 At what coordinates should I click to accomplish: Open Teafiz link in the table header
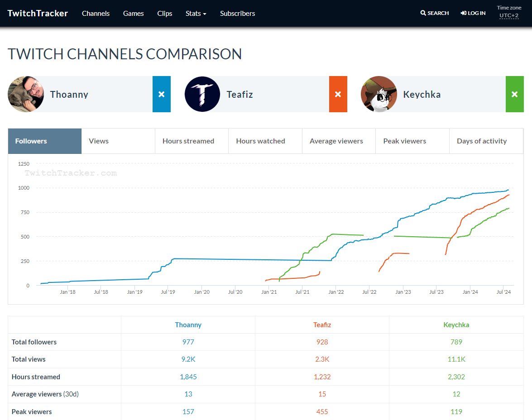pyautogui.click(x=322, y=325)
